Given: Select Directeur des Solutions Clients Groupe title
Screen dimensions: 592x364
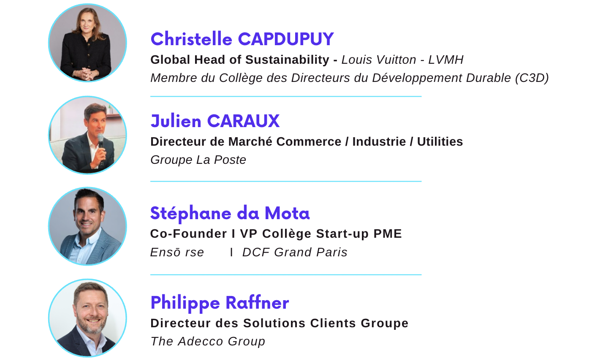Looking at the screenshot, I should [279, 323].
